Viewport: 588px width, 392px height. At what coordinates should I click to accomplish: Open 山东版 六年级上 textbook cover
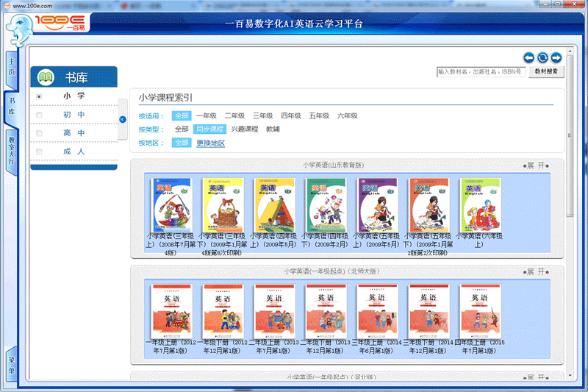[481, 204]
